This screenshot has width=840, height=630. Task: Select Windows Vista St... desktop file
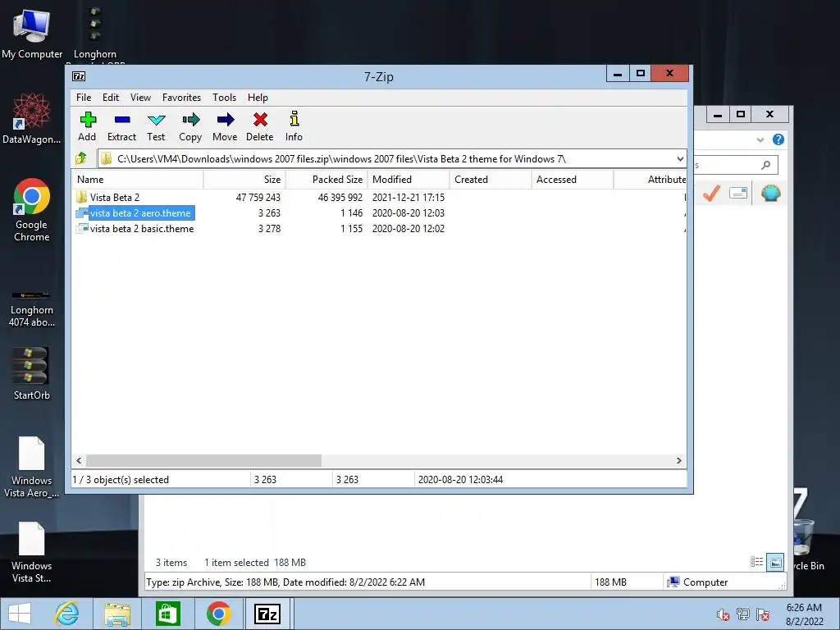pyautogui.click(x=32, y=552)
